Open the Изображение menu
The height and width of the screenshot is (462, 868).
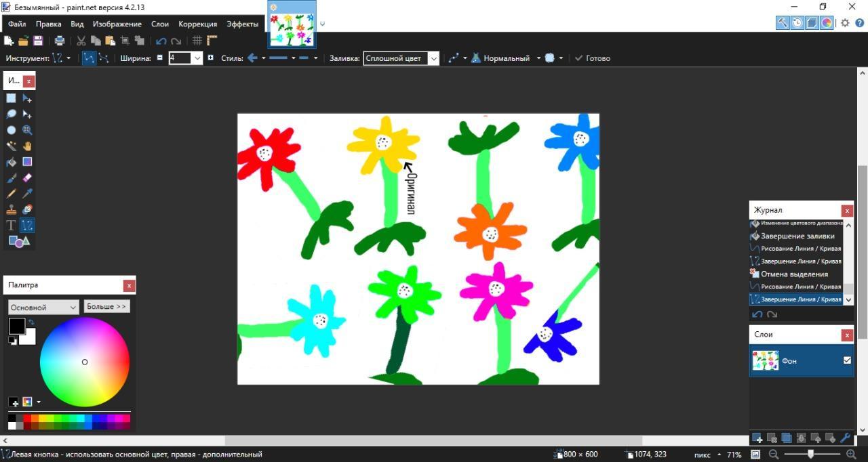pyautogui.click(x=117, y=24)
